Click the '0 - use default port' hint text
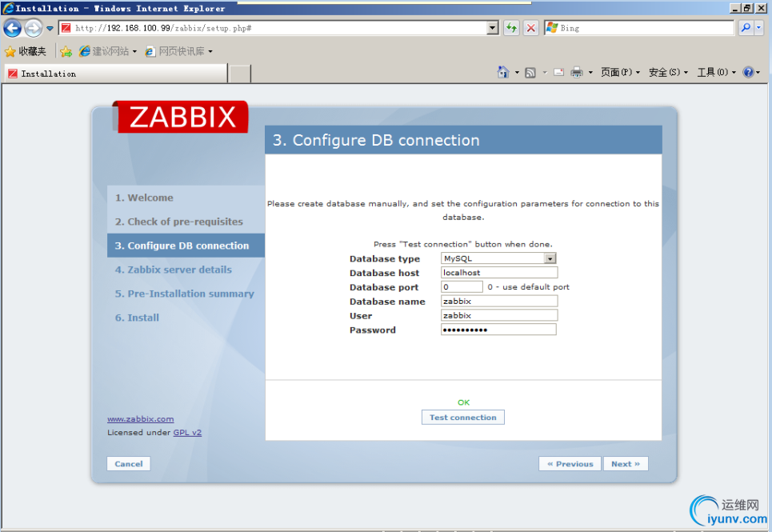Screen dimensions: 772x532 pos(528,287)
